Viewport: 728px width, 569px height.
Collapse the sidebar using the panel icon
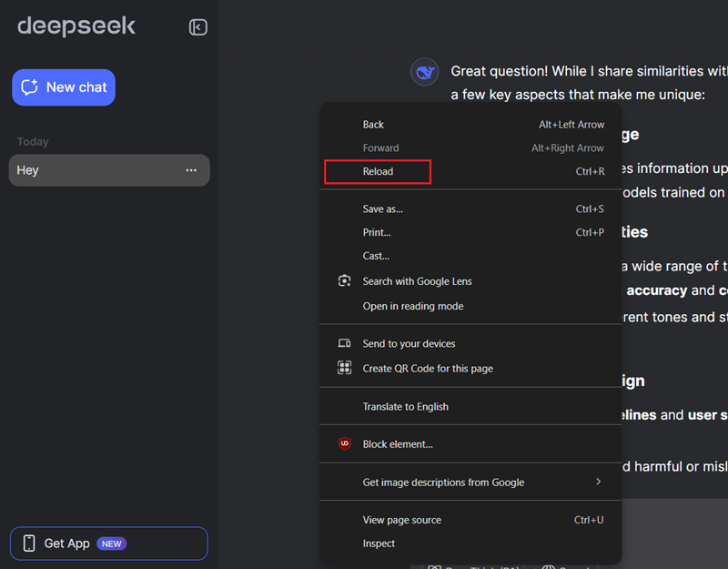pos(197,26)
